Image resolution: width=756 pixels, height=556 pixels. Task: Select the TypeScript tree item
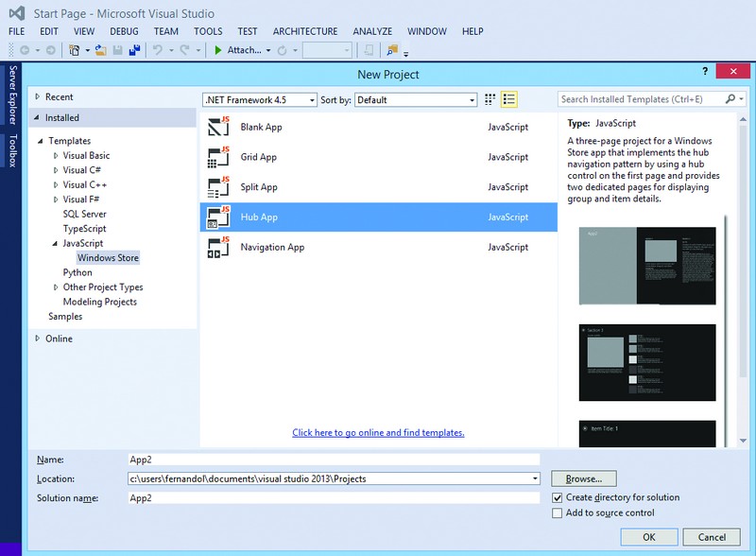[x=84, y=229]
